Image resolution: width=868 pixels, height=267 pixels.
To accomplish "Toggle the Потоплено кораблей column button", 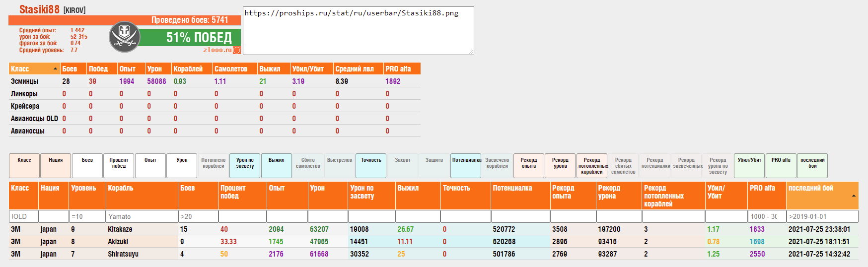I will click(213, 165).
